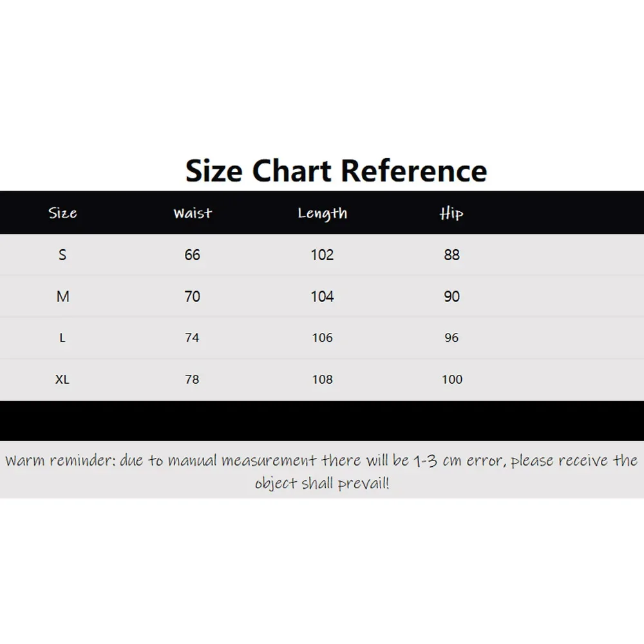
Task: Select length value 108 in XL row
Action: pyautogui.click(x=322, y=379)
